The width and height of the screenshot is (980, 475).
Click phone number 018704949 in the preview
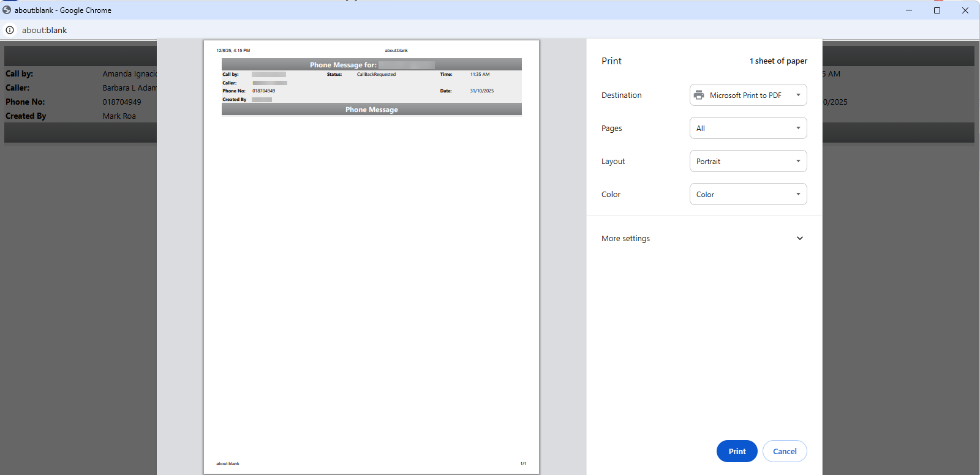(x=264, y=91)
